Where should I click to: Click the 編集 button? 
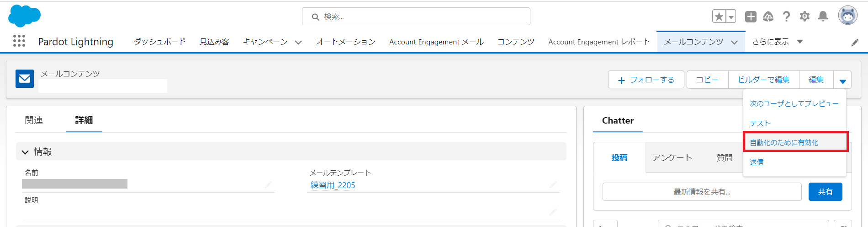point(816,80)
